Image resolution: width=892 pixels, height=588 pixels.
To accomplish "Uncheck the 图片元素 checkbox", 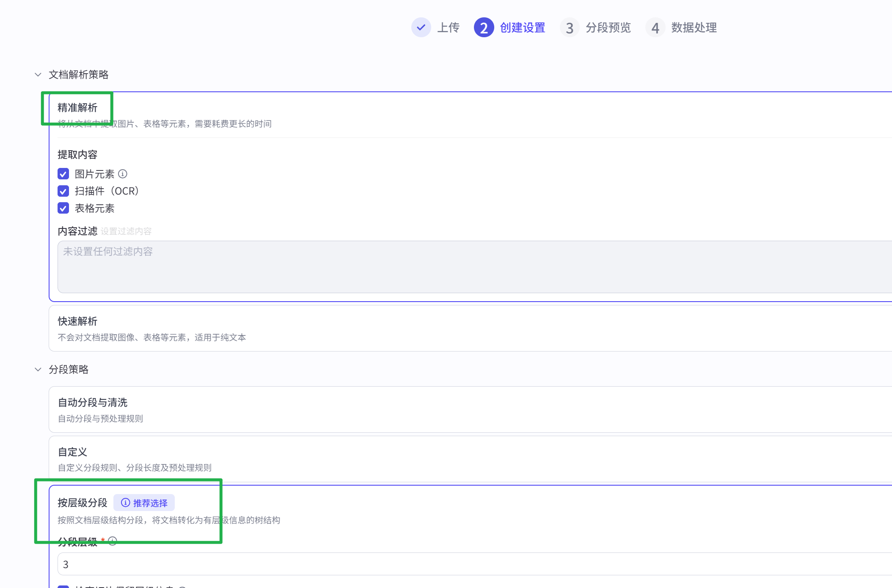I will pos(63,174).
